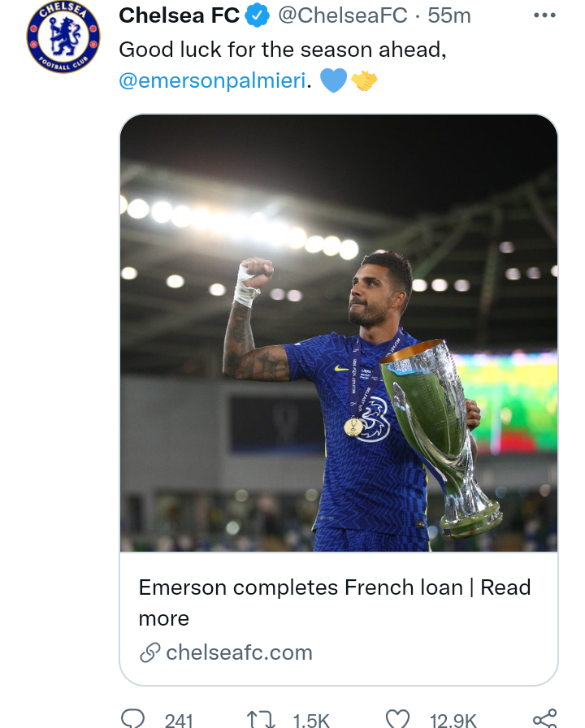The image size is (585, 728).
Task: Click the 241 replies count
Action: pyautogui.click(x=179, y=721)
